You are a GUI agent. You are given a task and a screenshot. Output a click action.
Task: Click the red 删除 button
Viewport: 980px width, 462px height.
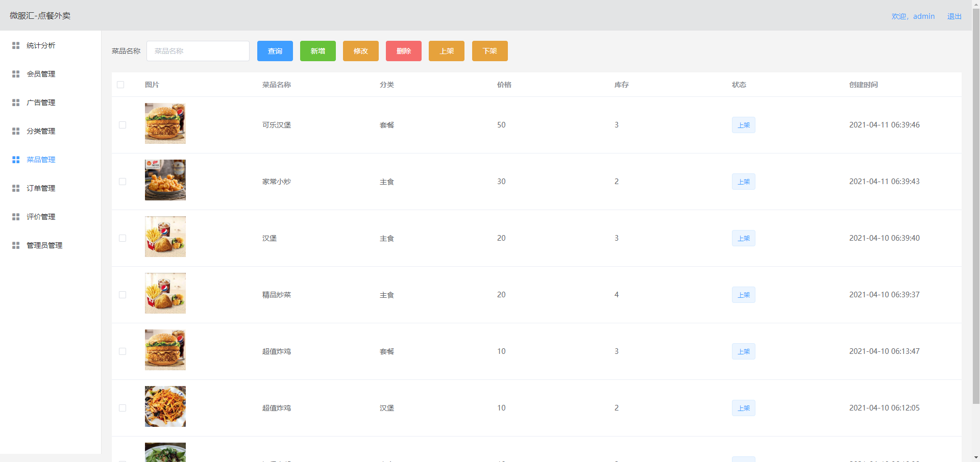(x=404, y=51)
